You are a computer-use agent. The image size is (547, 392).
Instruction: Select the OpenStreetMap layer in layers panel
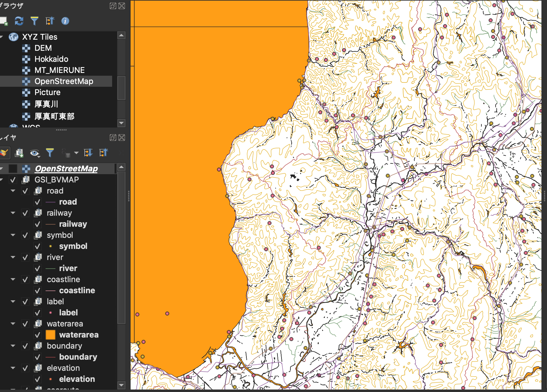pyautogui.click(x=66, y=169)
